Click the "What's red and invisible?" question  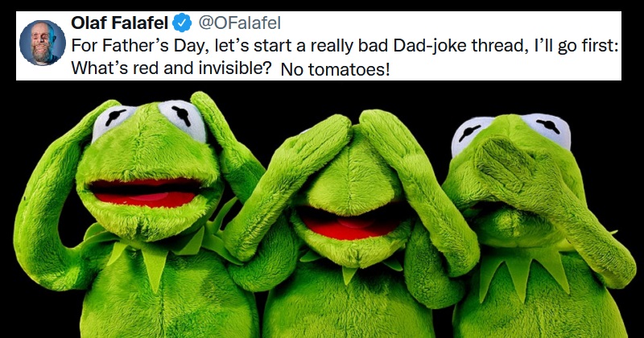pyautogui.click(x=171, y=68)
